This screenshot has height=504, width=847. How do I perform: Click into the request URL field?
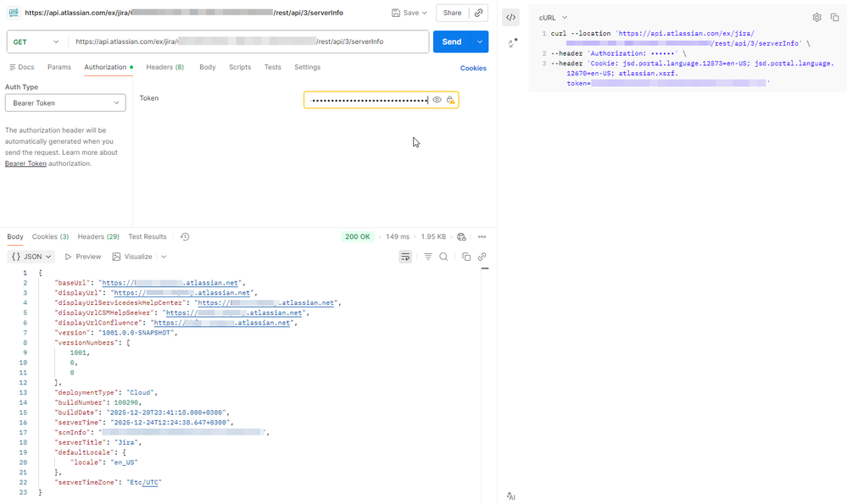[248, 42]
